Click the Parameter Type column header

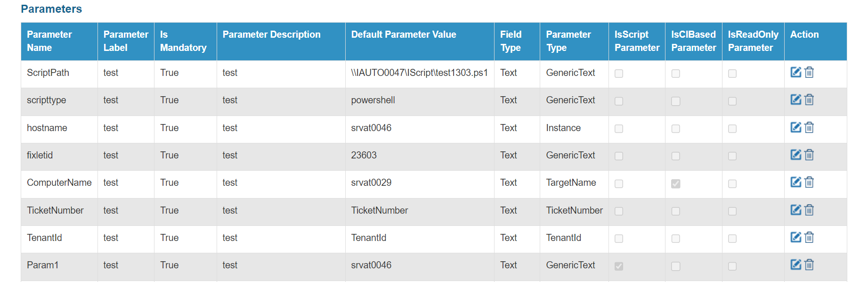pos(568,41)
